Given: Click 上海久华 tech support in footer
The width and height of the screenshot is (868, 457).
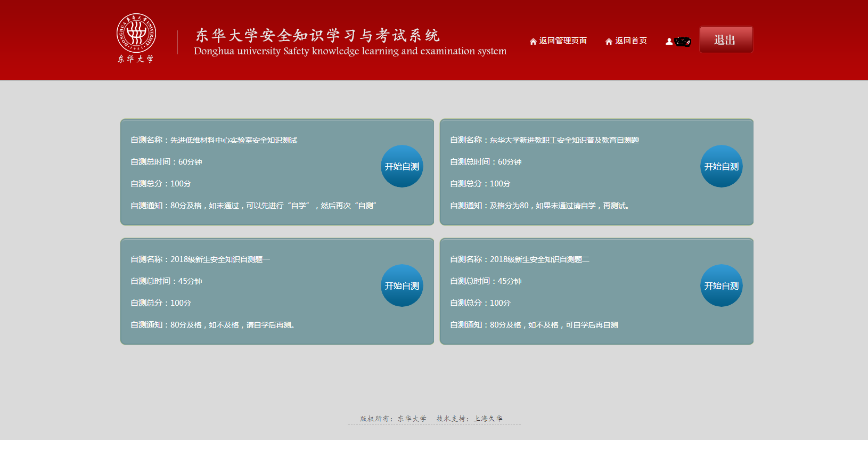Looking at the screenshot, I should pyautogui.click(x=488, y=419).
